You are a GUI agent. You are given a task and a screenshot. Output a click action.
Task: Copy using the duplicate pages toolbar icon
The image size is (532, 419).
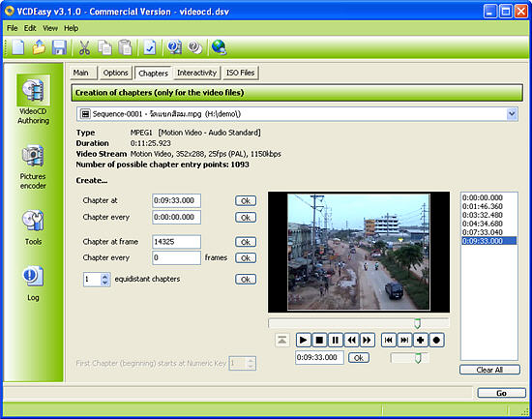point(104,46)
